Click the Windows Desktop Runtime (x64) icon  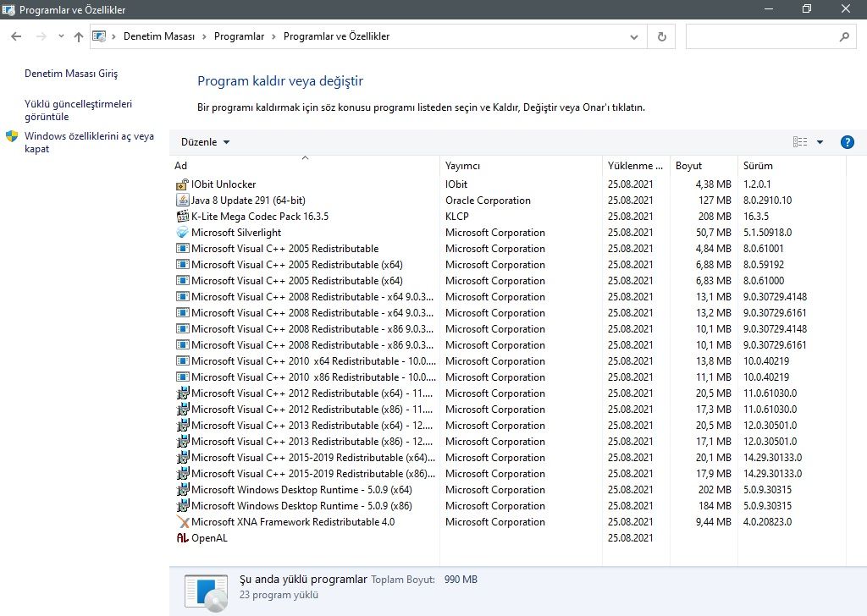[183, 490]
